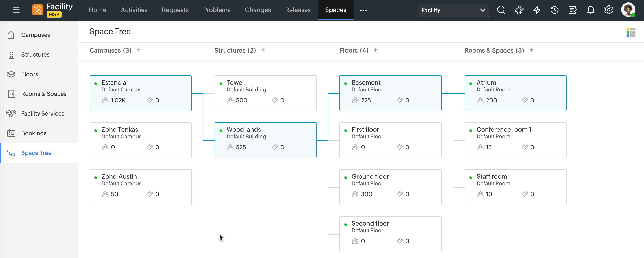The height and width of the screenshot is (258, 644).
Task: Click the lightning quick actions icon
Action: coord(537,10)
